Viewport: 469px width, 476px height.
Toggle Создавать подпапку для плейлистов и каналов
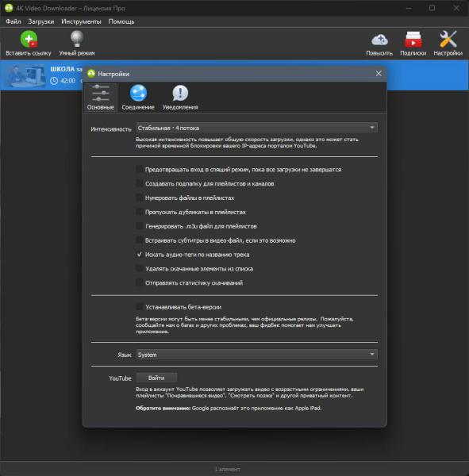point(139,183)
